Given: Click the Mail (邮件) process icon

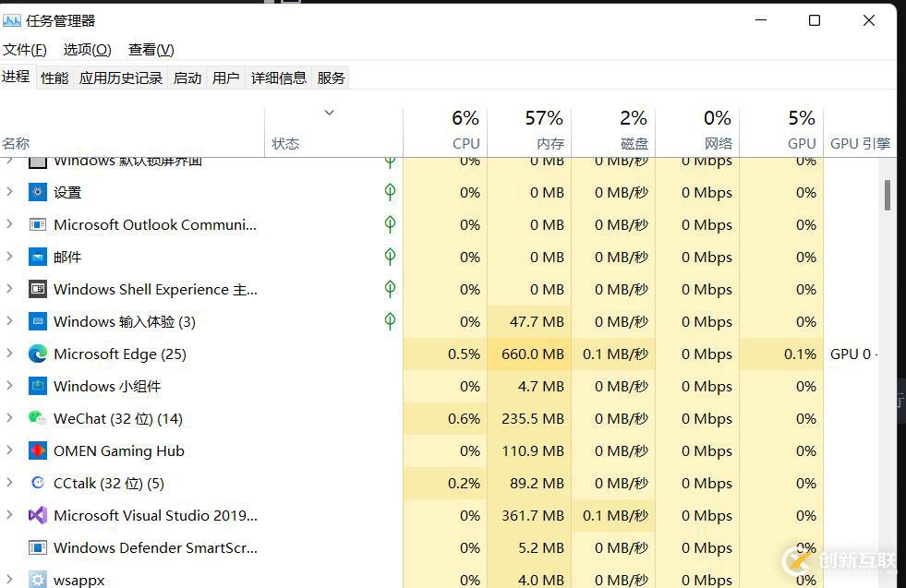Looking at the screenshot, I should pyautogui.click(x=38, y=257).
